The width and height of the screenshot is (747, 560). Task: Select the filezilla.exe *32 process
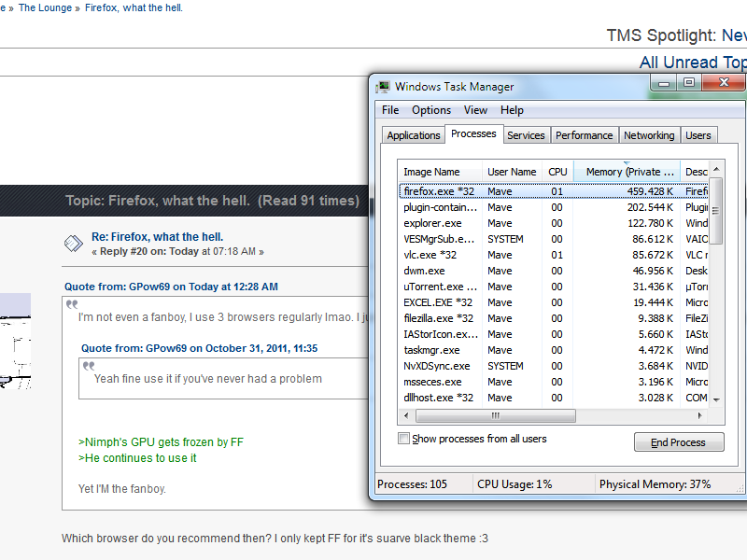point(554,318)
